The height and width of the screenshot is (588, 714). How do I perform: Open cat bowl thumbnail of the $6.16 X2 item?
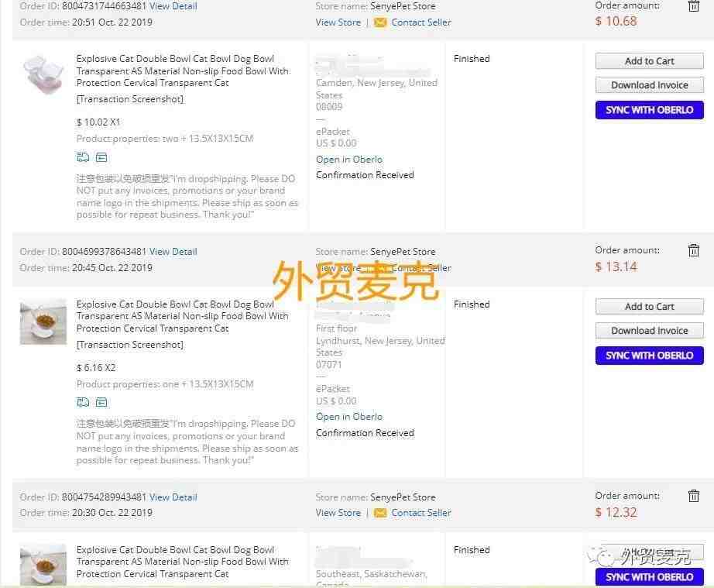tap(43, 322)
